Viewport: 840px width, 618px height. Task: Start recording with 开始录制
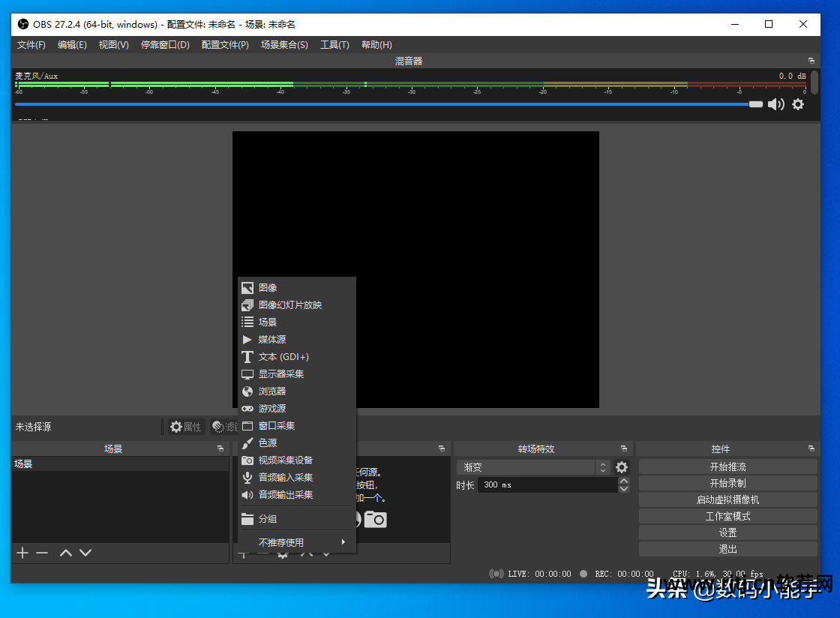click(x=727, y=483)
